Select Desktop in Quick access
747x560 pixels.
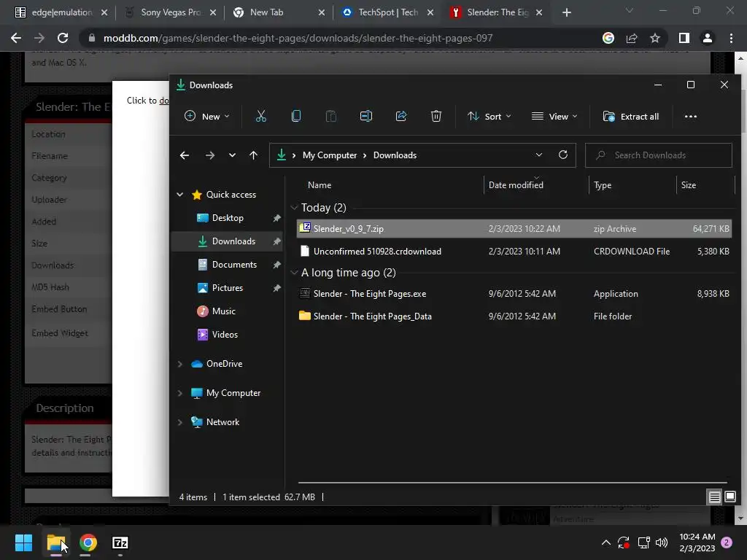[x=228, y=217]
